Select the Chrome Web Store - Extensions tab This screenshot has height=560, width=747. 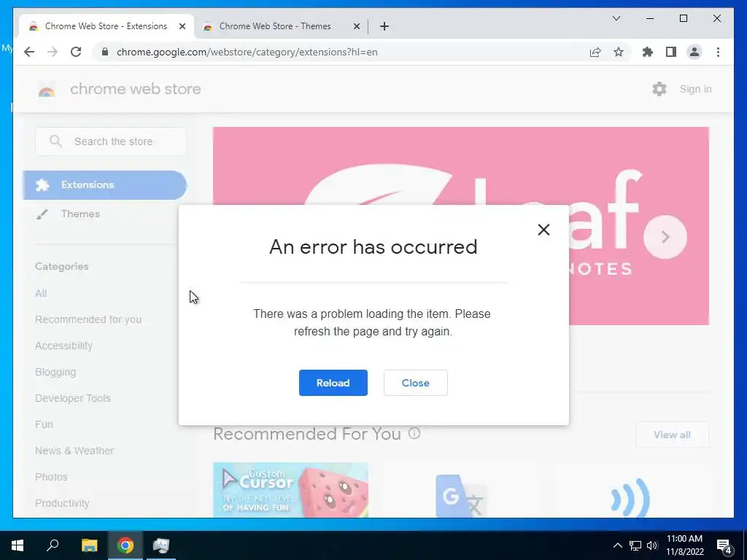tap(106, 26)
